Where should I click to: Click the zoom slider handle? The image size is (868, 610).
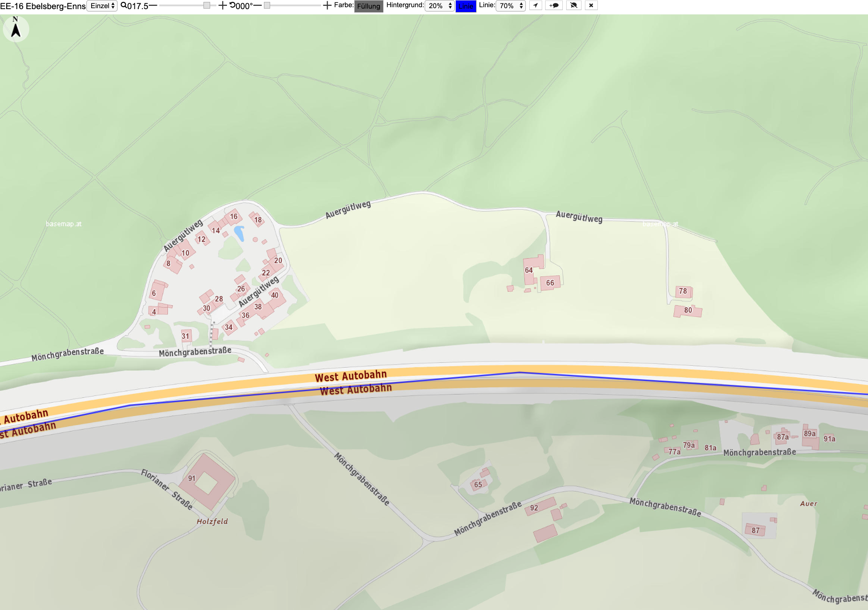tap(206, 5)
